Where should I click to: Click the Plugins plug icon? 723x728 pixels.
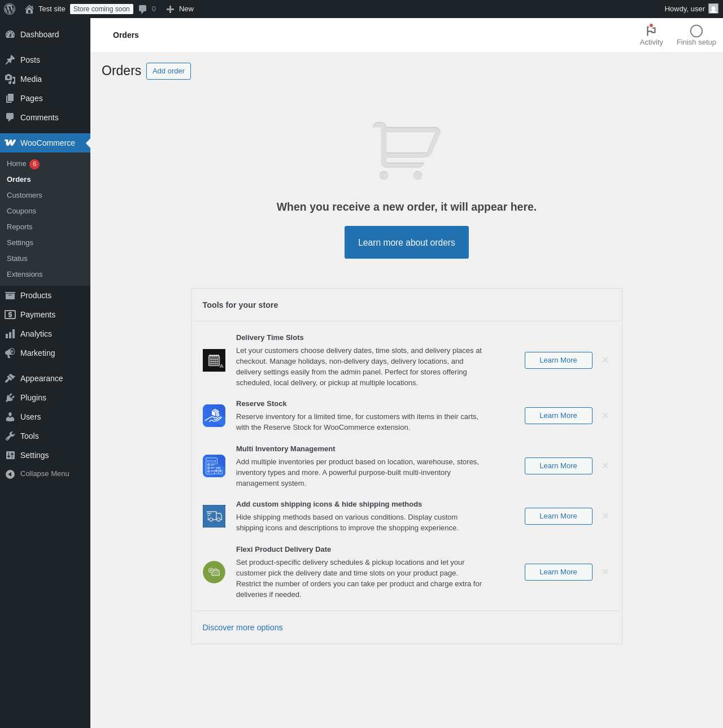coord(10,398)
